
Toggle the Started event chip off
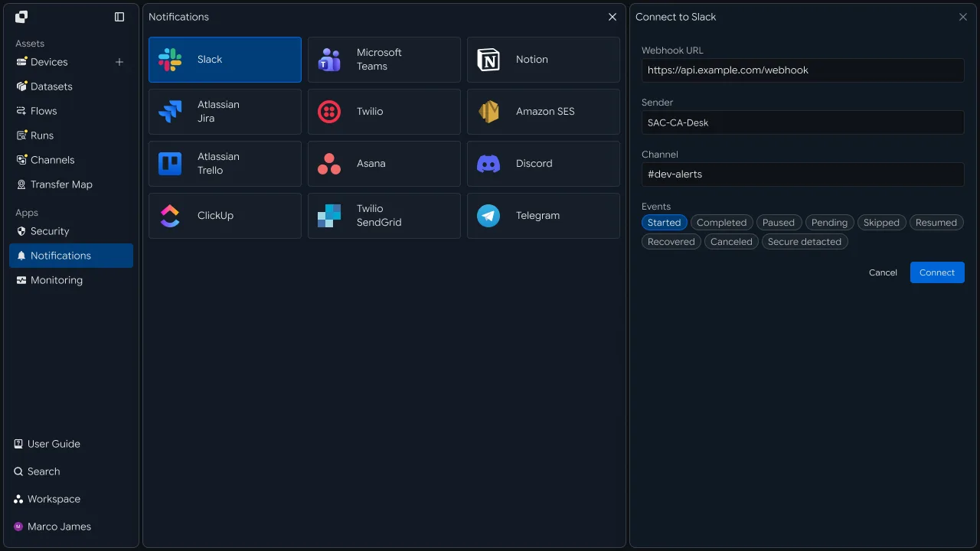coord(665,223)
